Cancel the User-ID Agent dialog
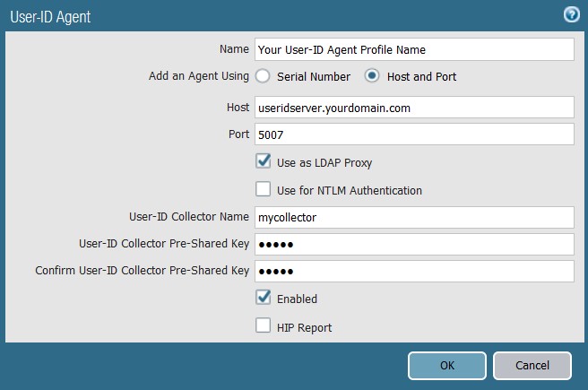588x390 pixels. point(532,366)
